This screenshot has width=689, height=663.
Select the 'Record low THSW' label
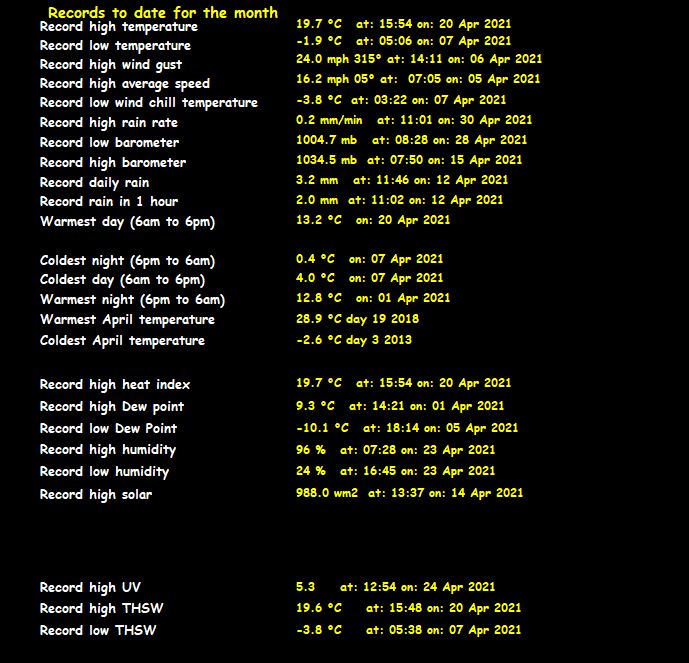click(98, 631)
